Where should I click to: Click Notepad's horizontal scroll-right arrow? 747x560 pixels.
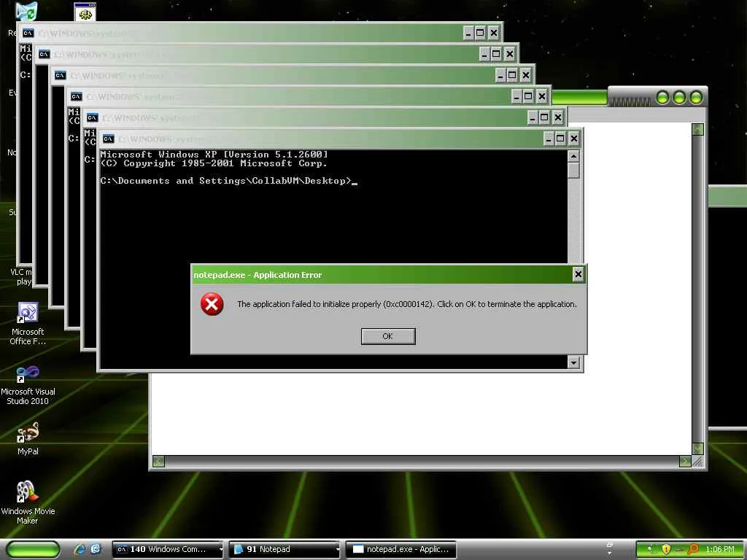pyautogui.click(x=685, y=461)
